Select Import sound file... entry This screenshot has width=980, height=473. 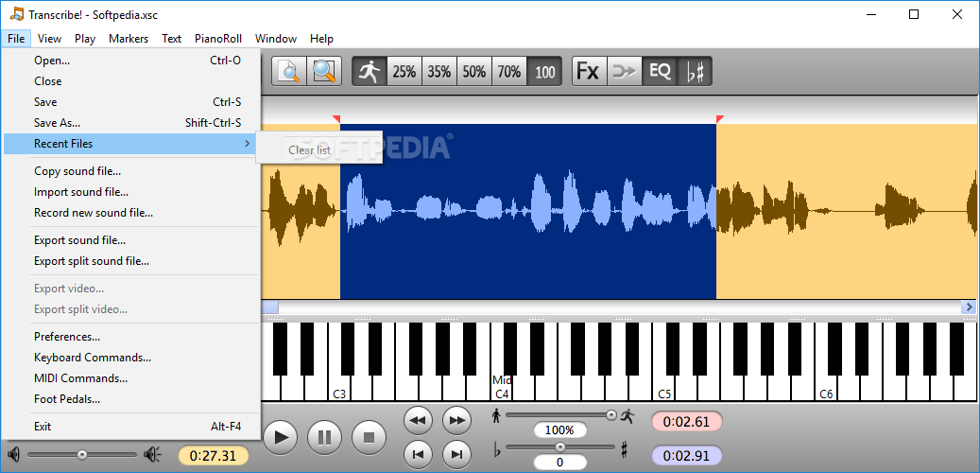tap(130, 192)
